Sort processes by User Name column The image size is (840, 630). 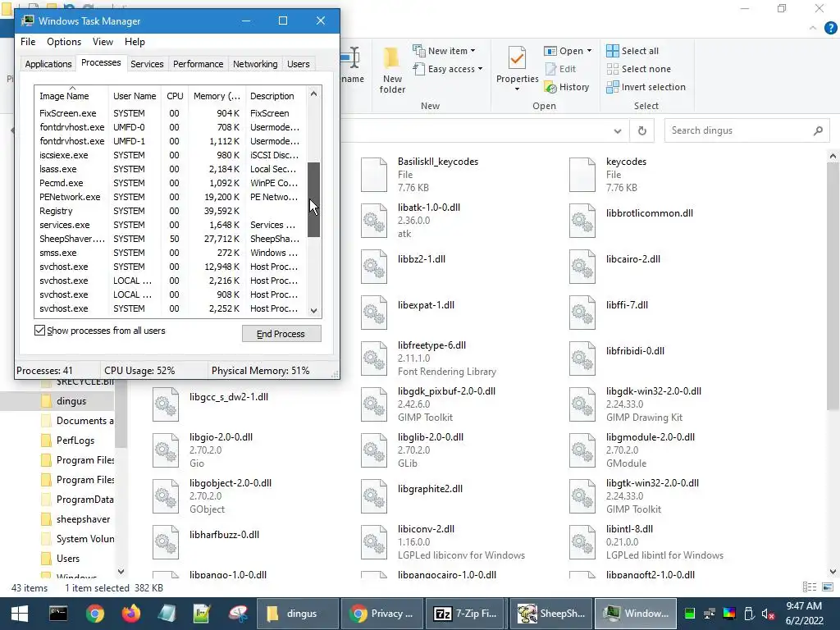(135, 96)
